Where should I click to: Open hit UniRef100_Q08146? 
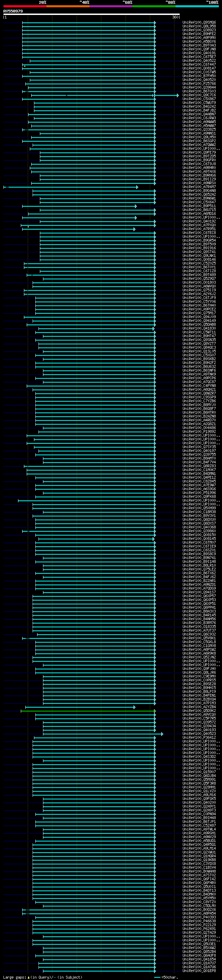199,259
